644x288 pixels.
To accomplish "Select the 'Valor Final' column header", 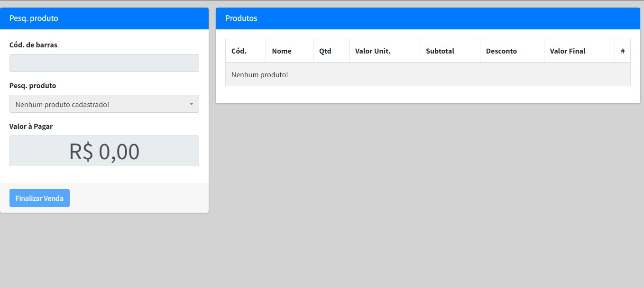I will pos(568,51).
